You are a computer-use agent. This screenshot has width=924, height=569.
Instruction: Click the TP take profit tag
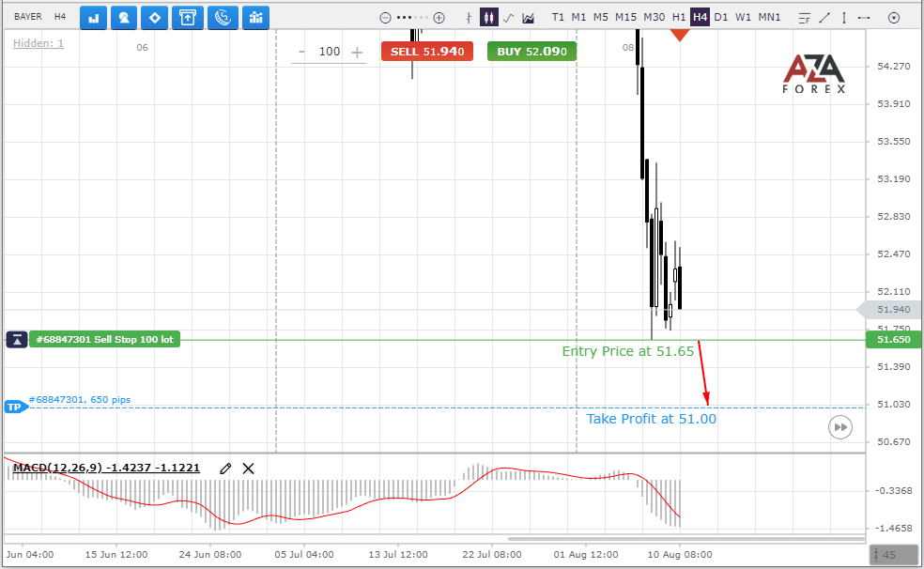(15, 407)
